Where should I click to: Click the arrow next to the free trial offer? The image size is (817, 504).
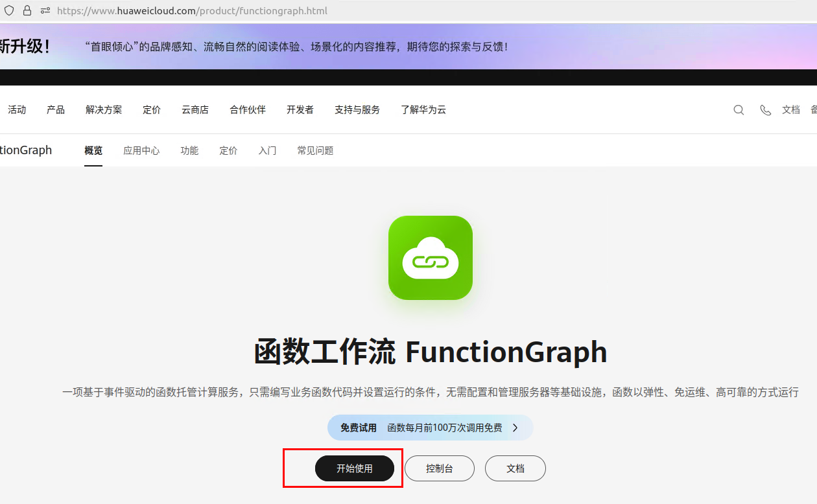pos(515,428)
